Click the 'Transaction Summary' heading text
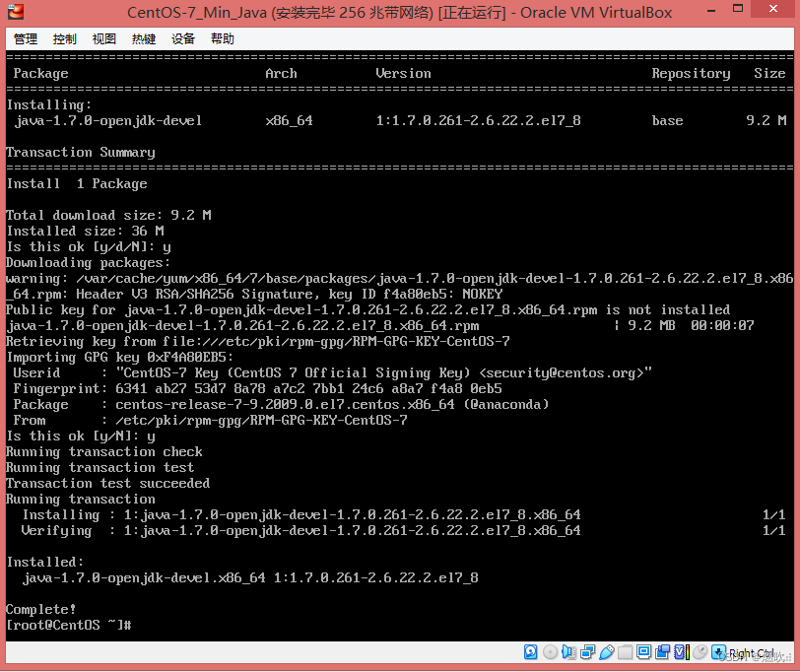Viewport: 800px width, 672px height. coord(81,152)
